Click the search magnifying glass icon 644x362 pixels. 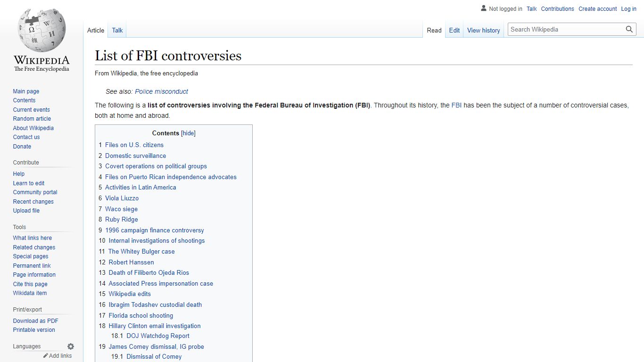pos(629,29)
